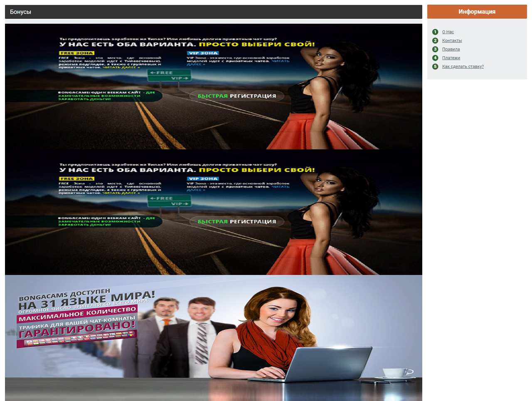Open the Правила link
The height and width of the screenshot is (401, 532).
pos(451,49)
